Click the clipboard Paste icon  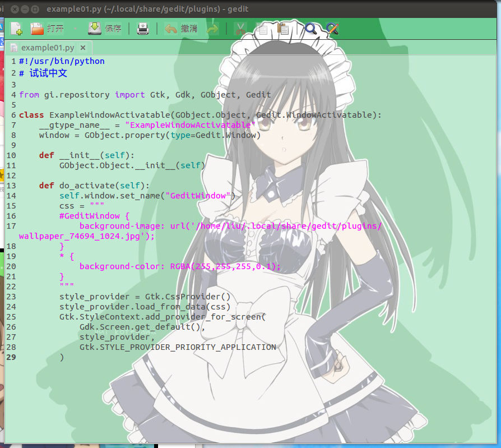pos(283,29)
